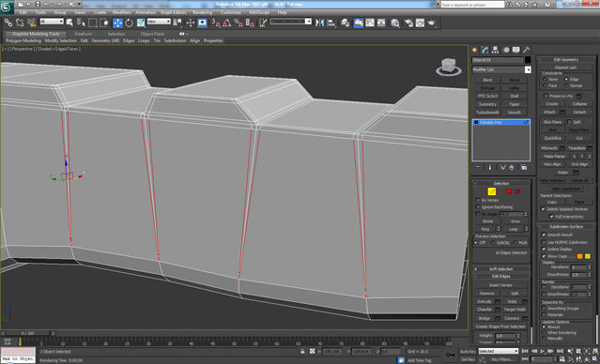Collapse the Edit Geometry rollout
Screen dimensions: 600x364
point(566,59)
